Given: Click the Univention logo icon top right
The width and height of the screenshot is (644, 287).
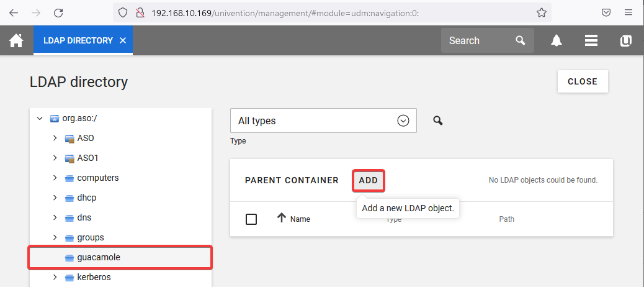Looking at the screenshot, I should pos(625,40).
